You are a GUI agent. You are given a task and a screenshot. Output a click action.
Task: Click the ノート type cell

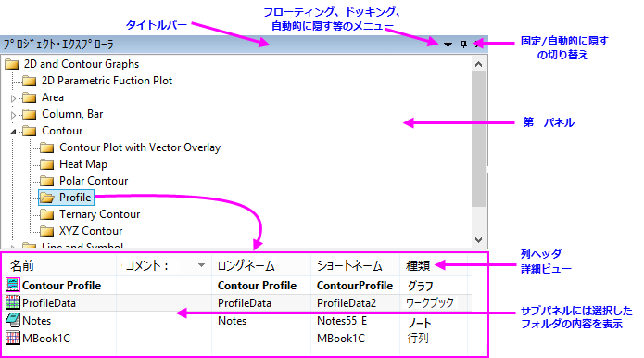420,324
